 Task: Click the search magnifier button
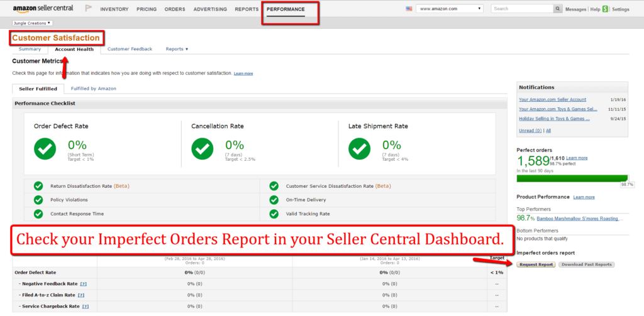click(x=558, y=9)
